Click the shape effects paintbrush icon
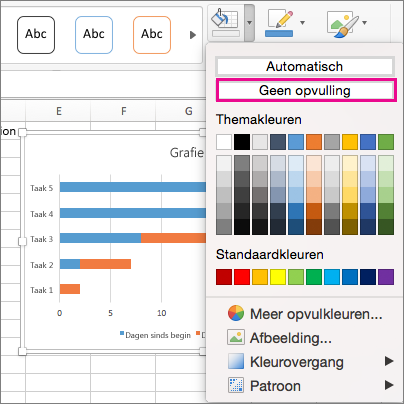The width and height of the screenshot is (404, 404). [x=343, y=24]
